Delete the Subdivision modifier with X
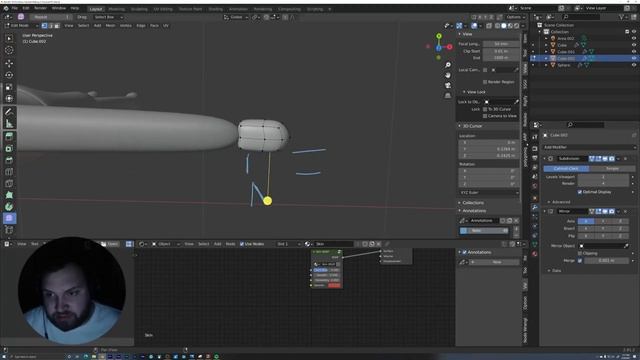The width and height of the screenshot is (640, 360). point(625,158)
